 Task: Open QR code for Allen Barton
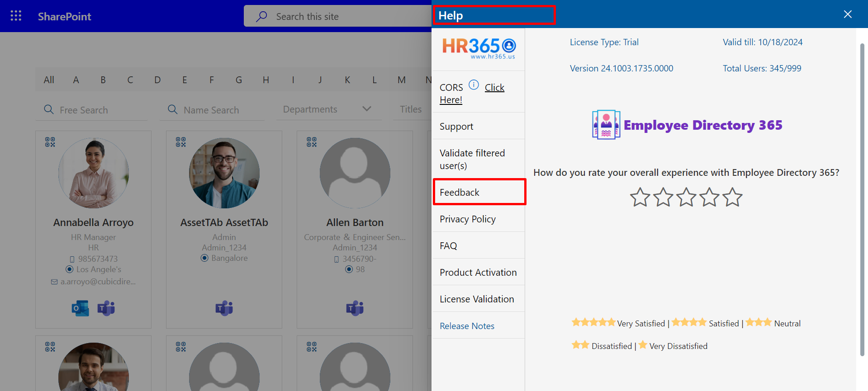tap(312, 142)
